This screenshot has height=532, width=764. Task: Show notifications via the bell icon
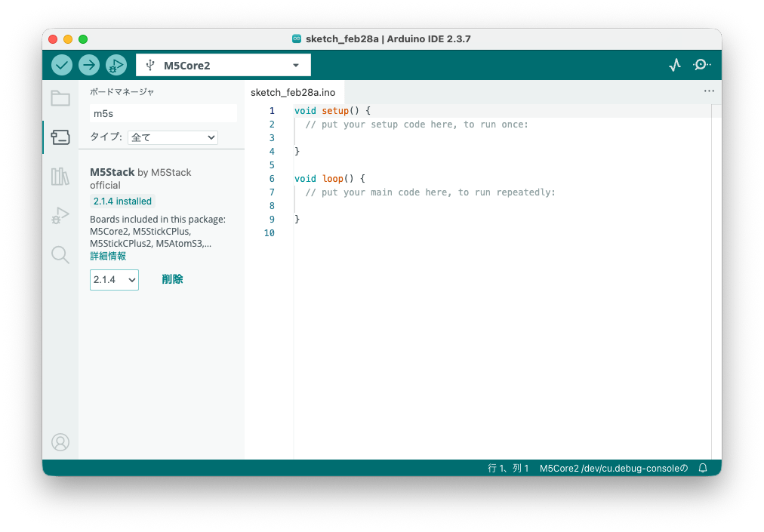click(703, 468)
